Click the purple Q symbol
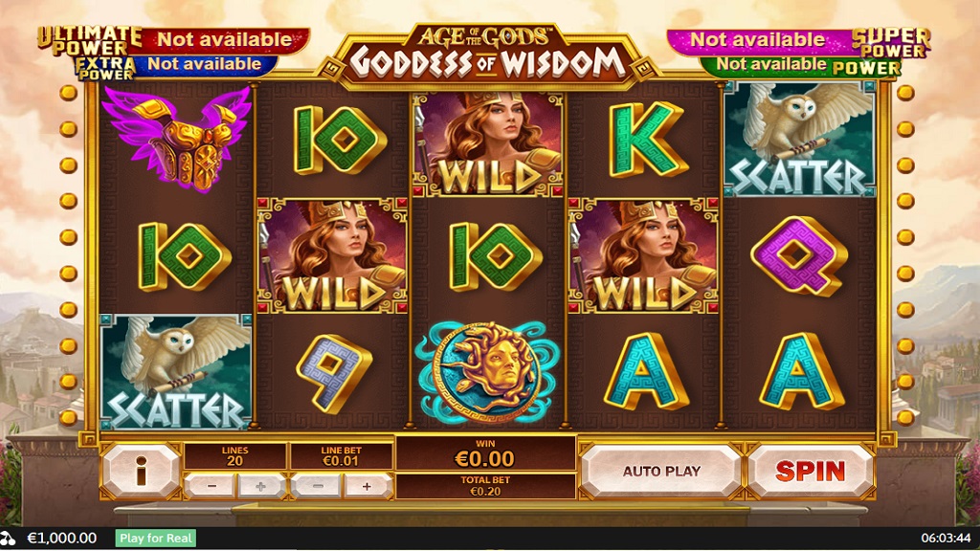The image size is (980, 551). [799, 254]
